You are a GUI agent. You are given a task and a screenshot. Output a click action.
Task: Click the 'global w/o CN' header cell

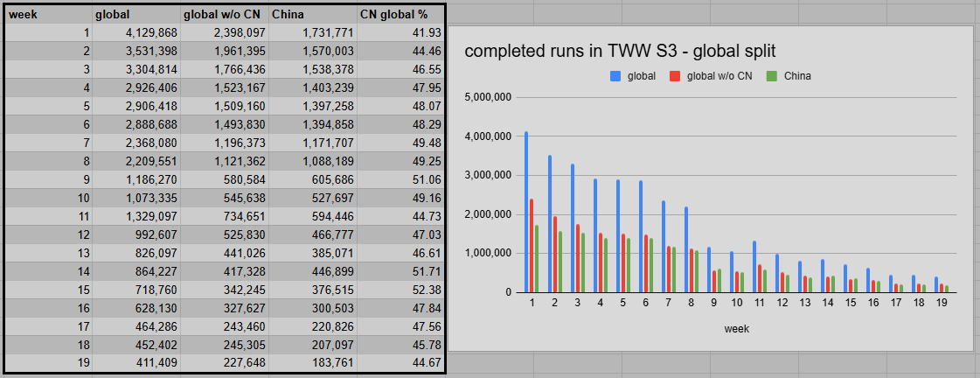click(225, 14)
